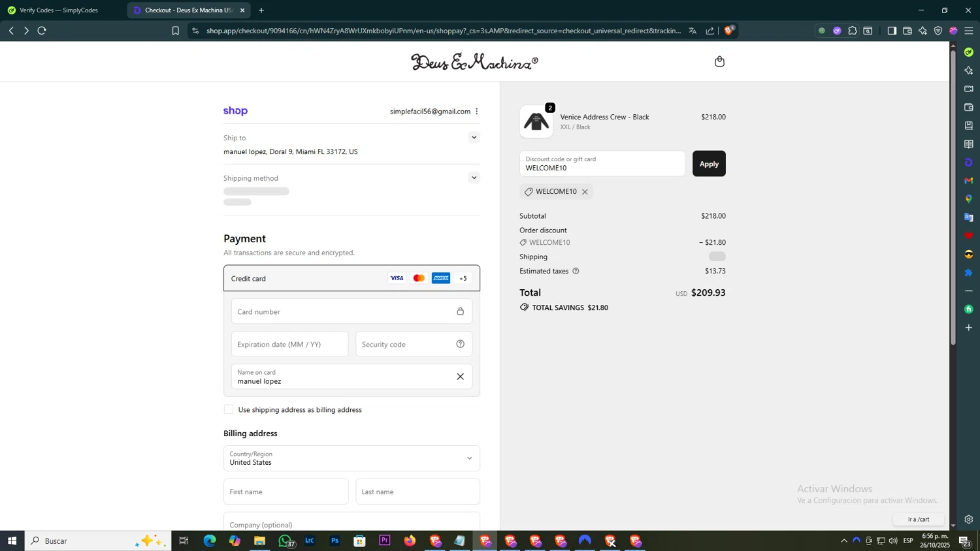This screenshot has width=980, height=551.
Task: Click the Card number field
Action: point(351,311)
